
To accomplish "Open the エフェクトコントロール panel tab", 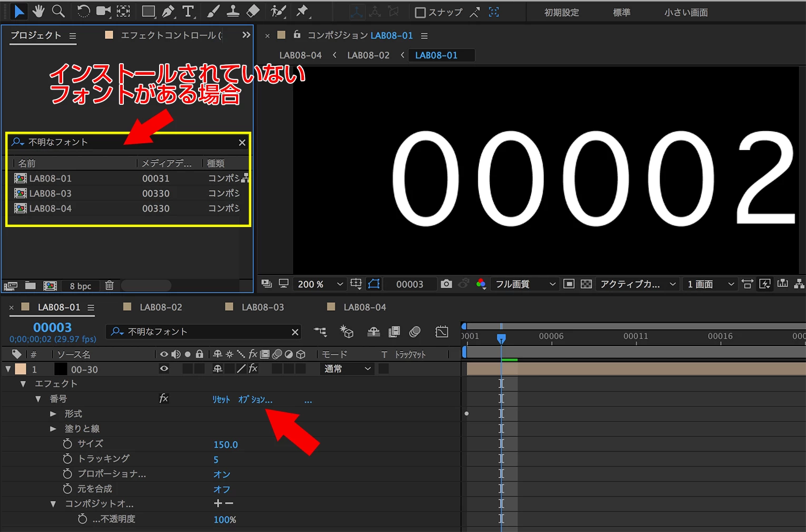I will tap(171, 35).
